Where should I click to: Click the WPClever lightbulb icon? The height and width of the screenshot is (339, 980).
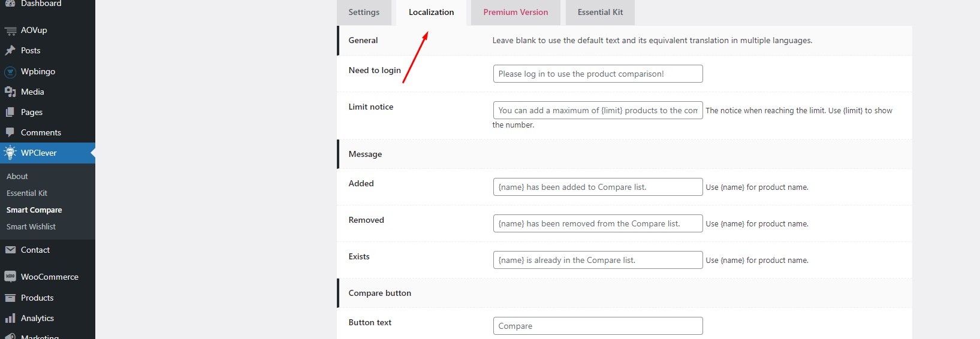pos(10,153)
